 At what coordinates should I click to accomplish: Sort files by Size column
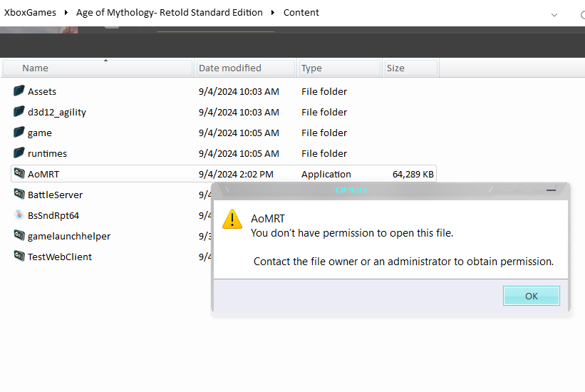[410, 68]
